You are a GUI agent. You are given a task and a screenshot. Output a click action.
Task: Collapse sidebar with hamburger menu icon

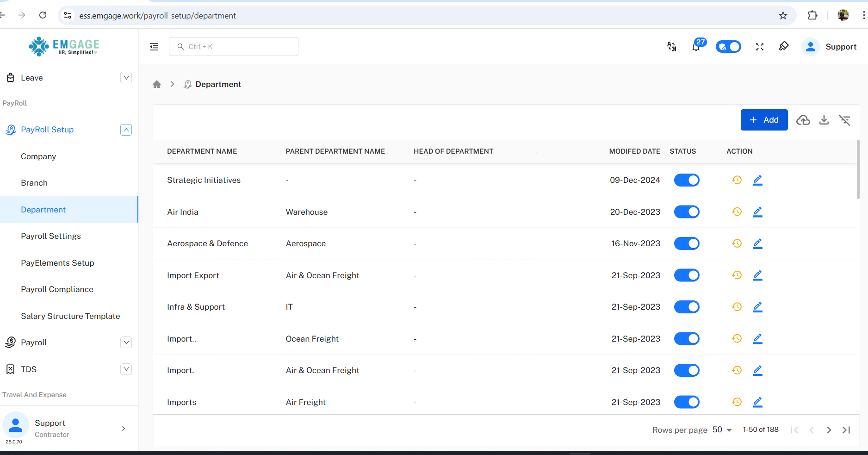[154, 47]
